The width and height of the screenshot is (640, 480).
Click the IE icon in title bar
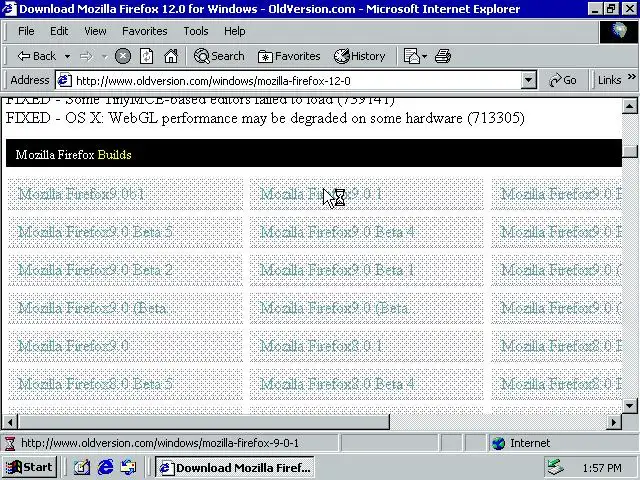(x=9, y=9)
